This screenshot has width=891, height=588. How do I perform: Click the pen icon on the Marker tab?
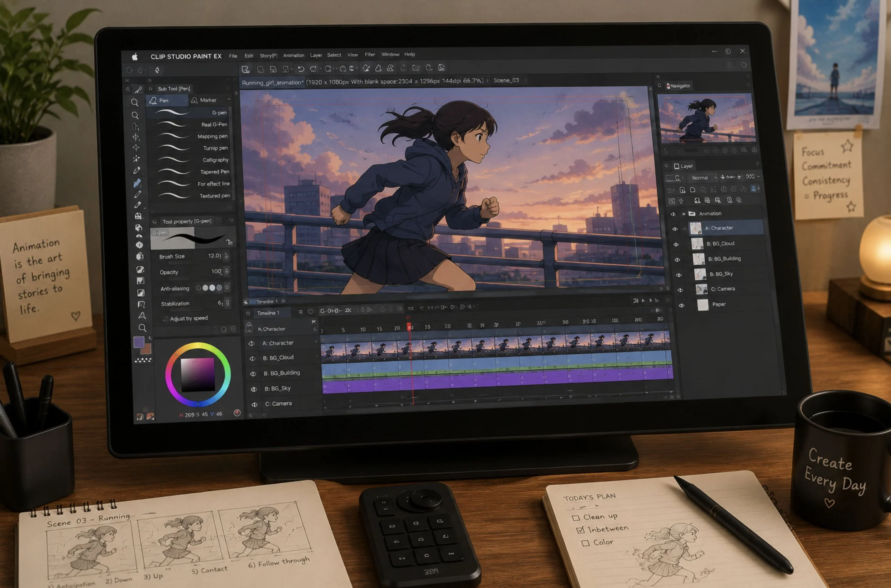click(194, 100)
